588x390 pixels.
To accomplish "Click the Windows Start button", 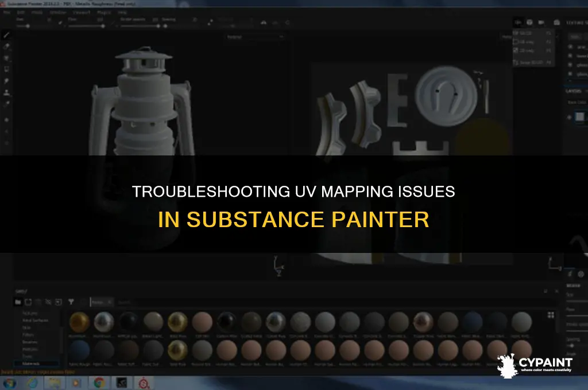I will point(9,383).
